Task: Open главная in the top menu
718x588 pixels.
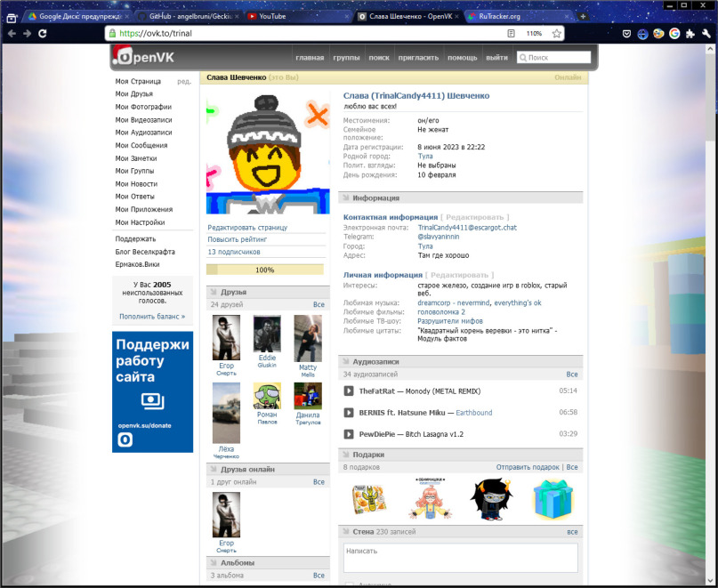Action: (x=310, y=58)
